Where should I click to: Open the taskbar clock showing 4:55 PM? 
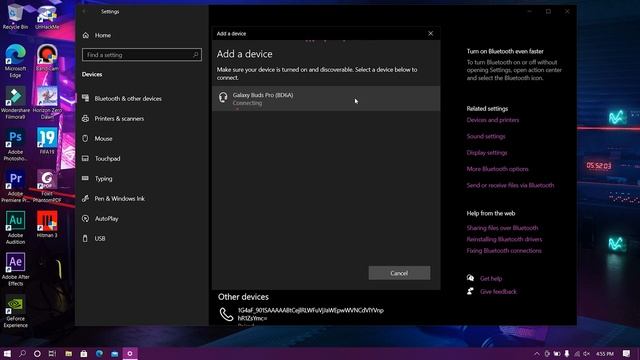(604, 353)
